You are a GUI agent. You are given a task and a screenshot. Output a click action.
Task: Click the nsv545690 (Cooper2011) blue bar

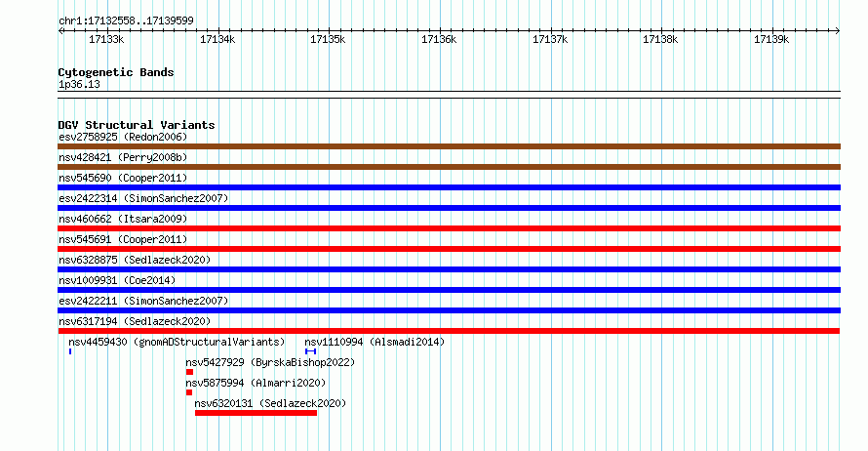(x=449, y=187)
